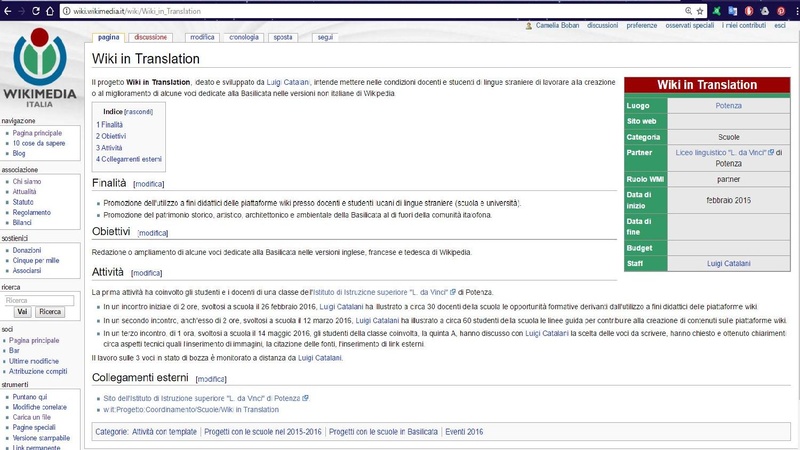Edit Collegamenti esterni section via modifica
Image resolution: width=800 pixels, height=450 pixels.
211,380
